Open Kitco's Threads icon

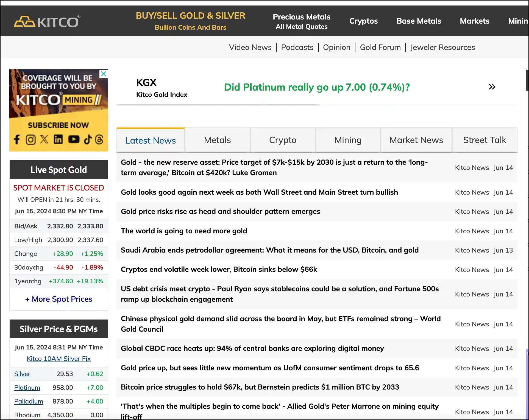pyautogui.click(x=99, y=139)
